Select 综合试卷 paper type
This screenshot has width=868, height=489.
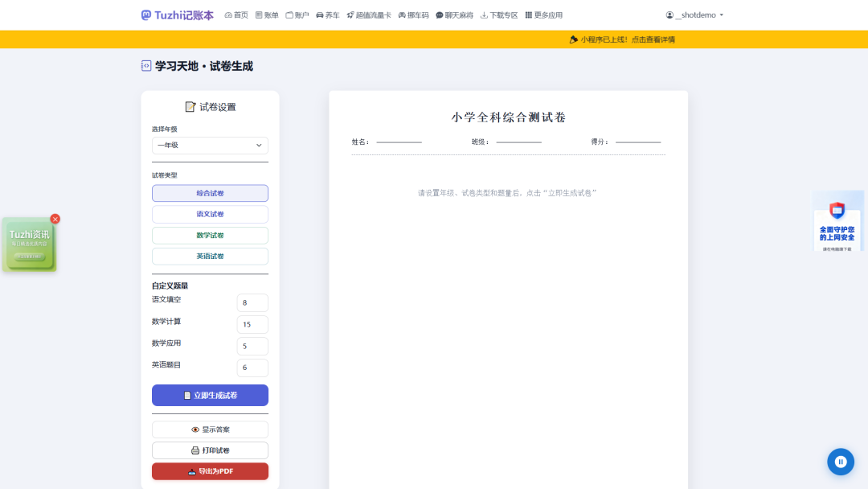point(210,193)
